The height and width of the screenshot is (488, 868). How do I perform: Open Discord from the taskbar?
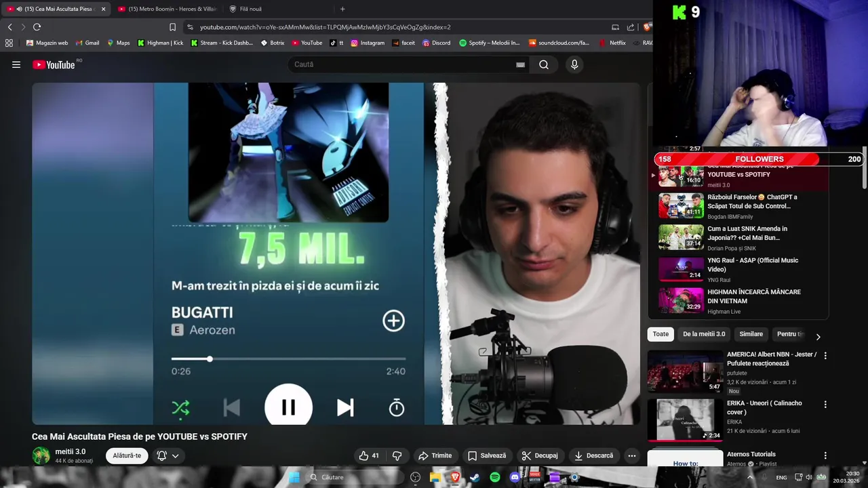(515, 477)
